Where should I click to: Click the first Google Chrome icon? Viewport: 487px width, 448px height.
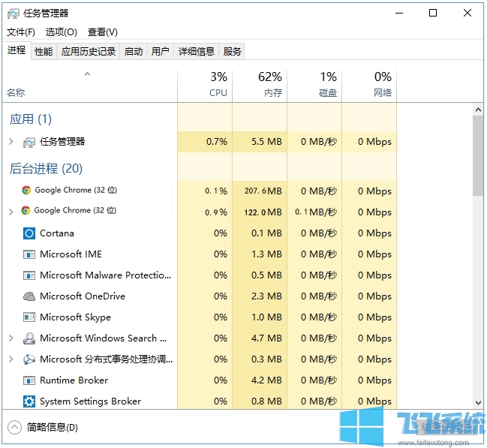[26, 191]
